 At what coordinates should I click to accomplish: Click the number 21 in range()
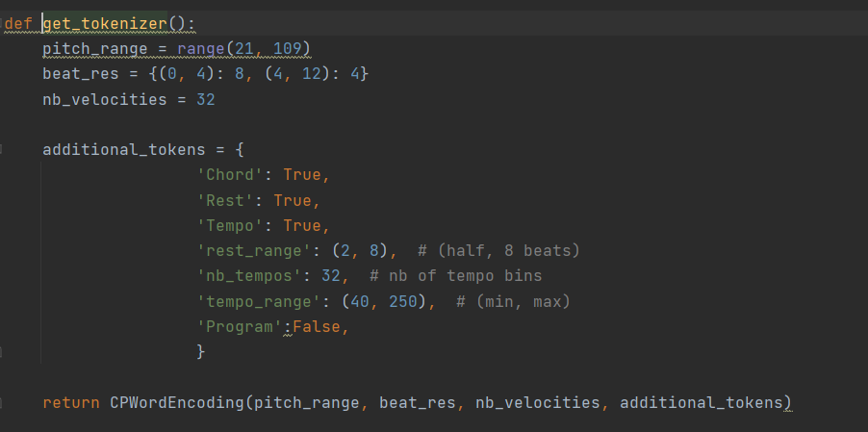point(244,49)
